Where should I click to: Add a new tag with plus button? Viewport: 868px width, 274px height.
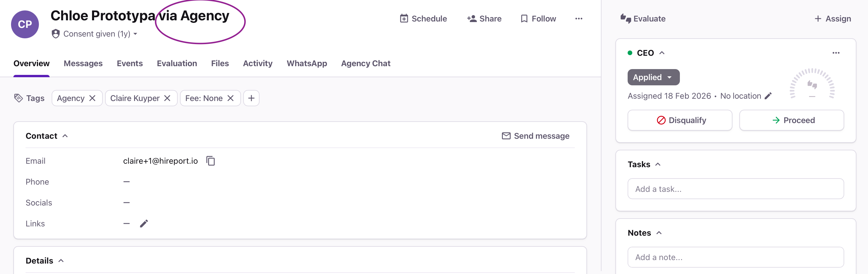pyautogui.click(x=251, y=98)
